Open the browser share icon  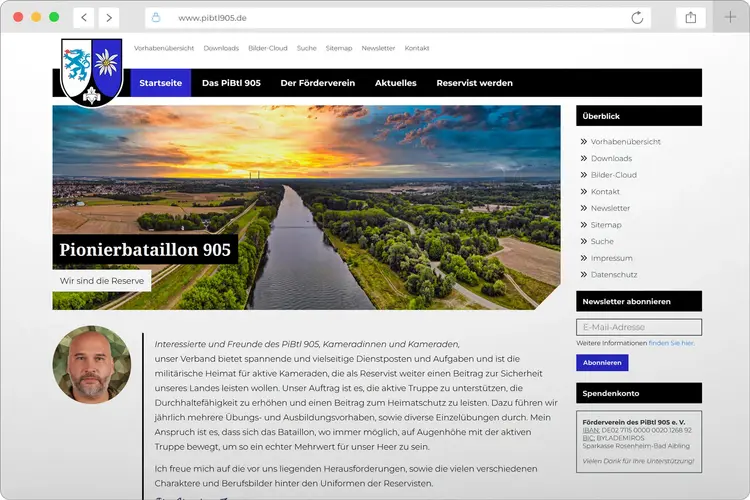point(691,17)
